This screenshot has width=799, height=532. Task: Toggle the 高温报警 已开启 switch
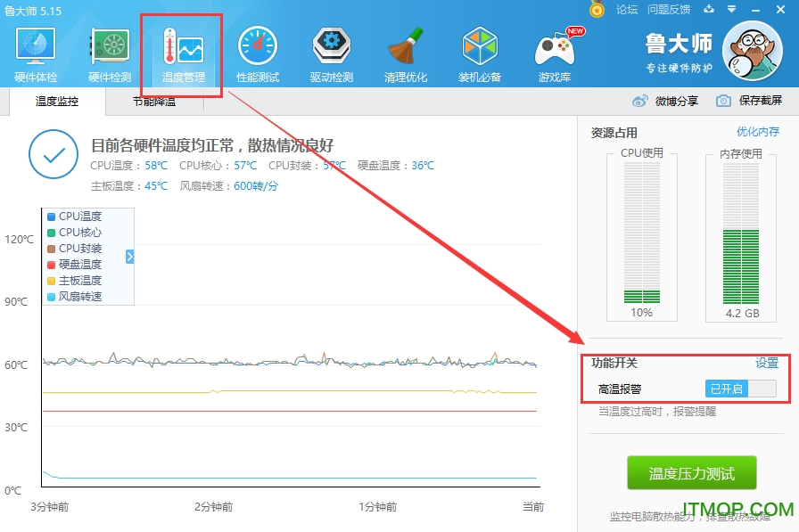coord(740,389)
